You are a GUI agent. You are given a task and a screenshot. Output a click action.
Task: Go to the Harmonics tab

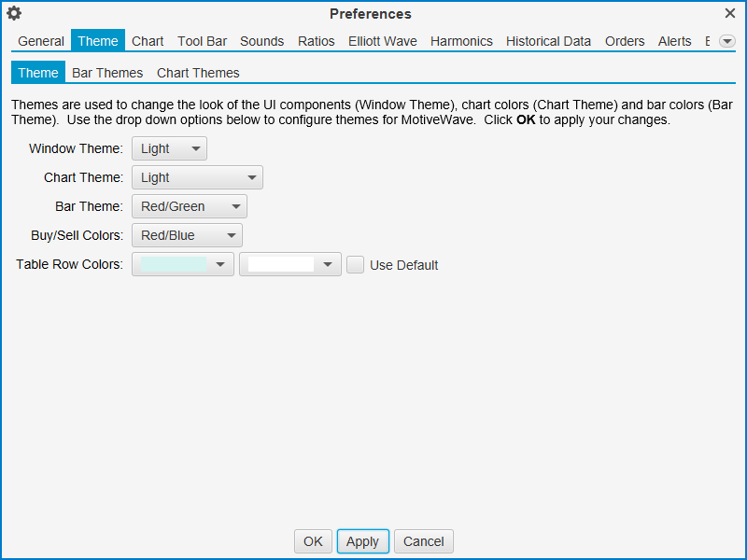click(x=461, y=41)
